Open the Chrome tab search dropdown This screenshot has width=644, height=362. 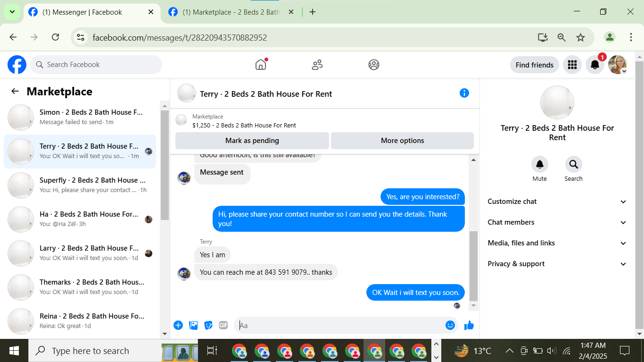(11, 12)
